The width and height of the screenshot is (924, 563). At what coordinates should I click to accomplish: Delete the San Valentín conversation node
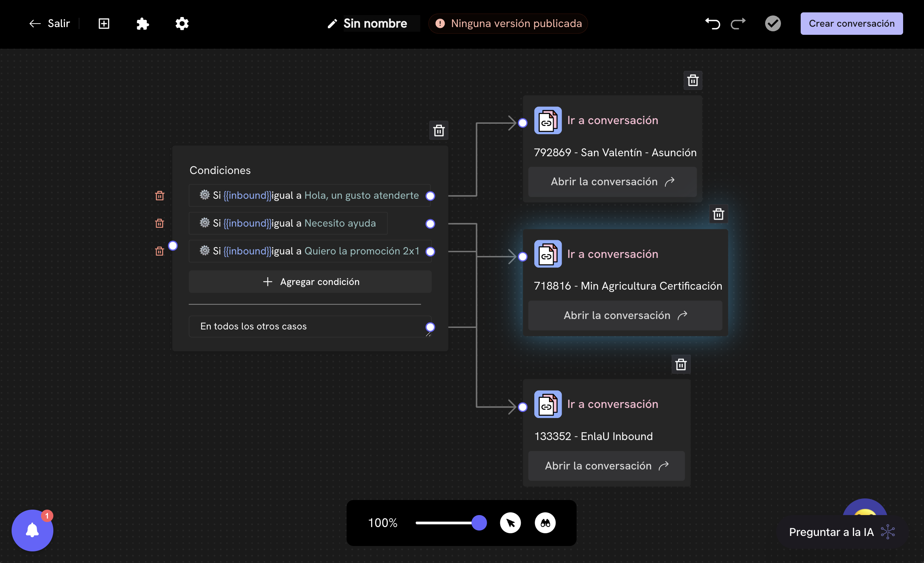[x=693, y=80]
